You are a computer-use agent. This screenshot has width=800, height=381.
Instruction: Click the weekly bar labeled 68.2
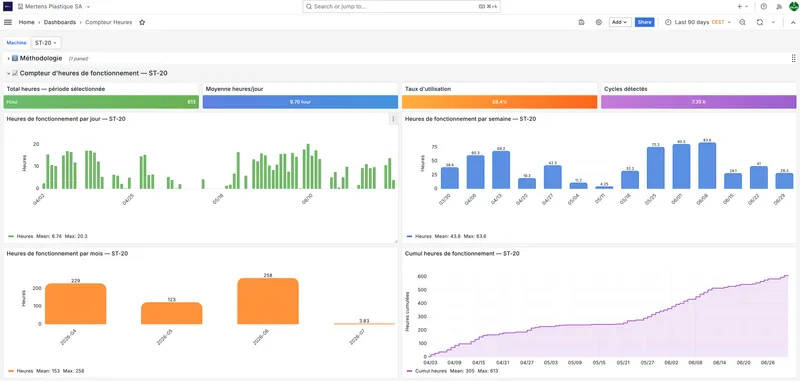[501, 170]
